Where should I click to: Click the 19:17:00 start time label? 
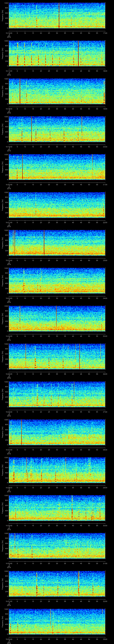pos(9,71)
